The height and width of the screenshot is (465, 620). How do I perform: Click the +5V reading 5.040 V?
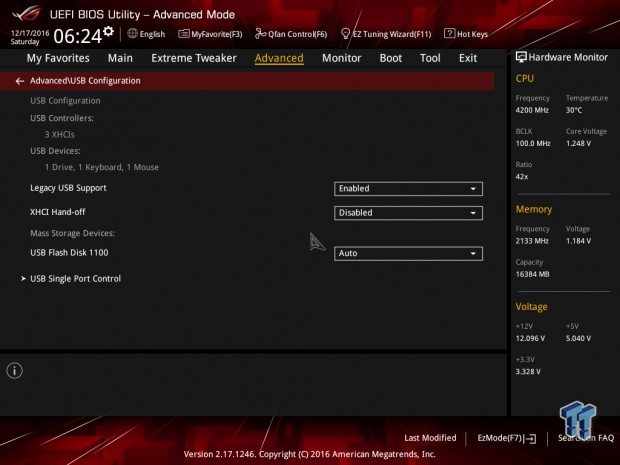578,338
